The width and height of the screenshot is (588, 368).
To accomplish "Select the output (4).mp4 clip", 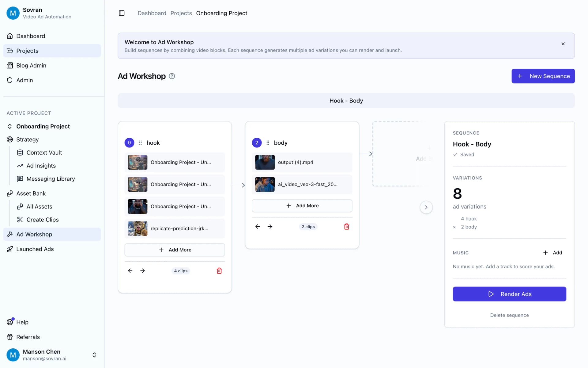I will (302, 162).
